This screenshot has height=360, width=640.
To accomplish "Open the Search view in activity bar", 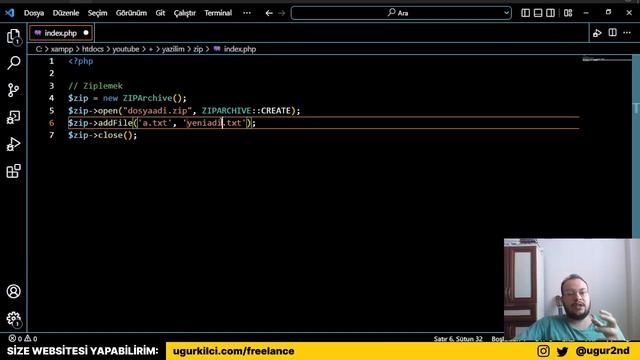I will (x=13, y=63).
